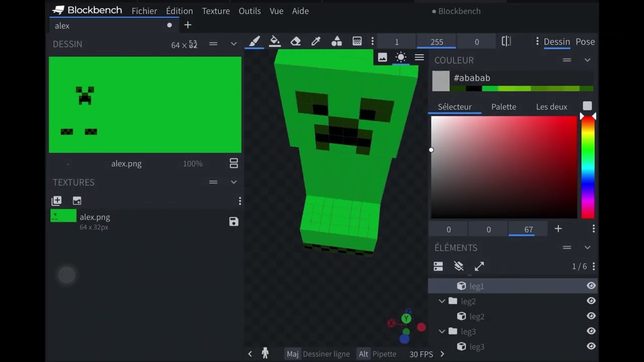The width and height of the screenshot is (644, 362).
Task: Edit the value field showing 67
Action: (x=528, y=229)
